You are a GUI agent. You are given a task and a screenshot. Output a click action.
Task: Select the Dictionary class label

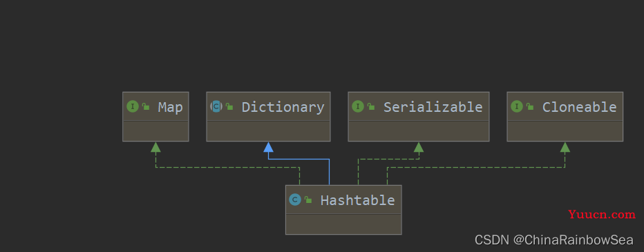(x=283, y=107)
